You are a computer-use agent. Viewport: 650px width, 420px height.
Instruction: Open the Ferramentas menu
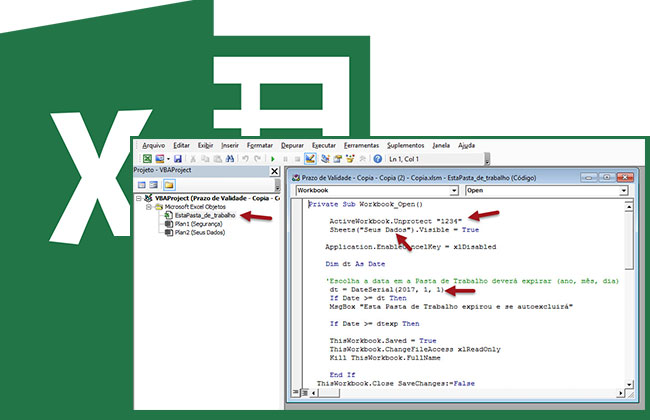(x=361, y=145)
